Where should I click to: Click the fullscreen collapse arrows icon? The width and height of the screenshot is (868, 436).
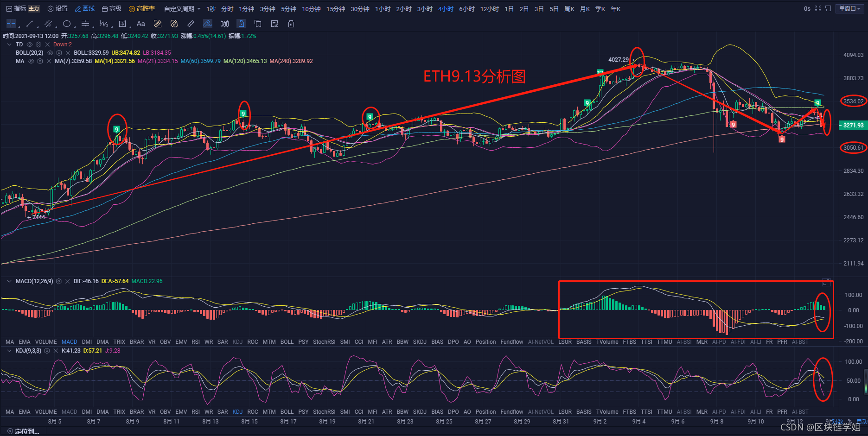[818, 9]
